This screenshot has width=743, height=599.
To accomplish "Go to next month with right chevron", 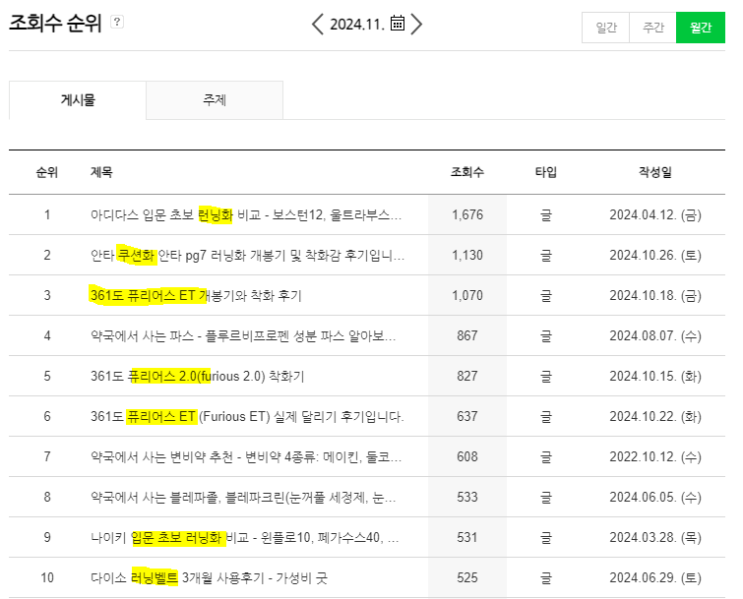I will (x=416, y=24).
